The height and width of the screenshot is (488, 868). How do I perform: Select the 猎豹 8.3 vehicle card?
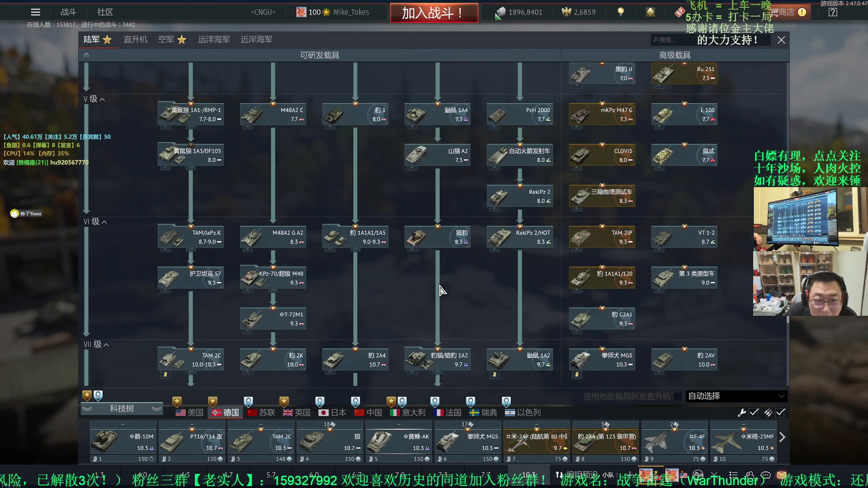click(x=437, y=237)
